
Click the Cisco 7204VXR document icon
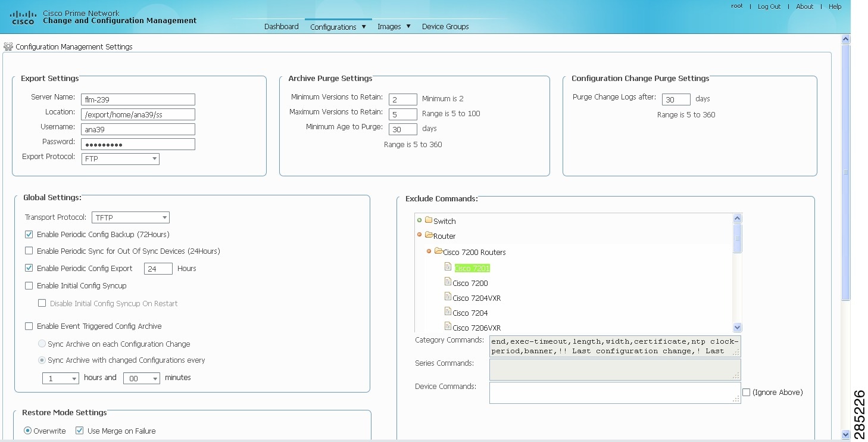tap(448, 297)
